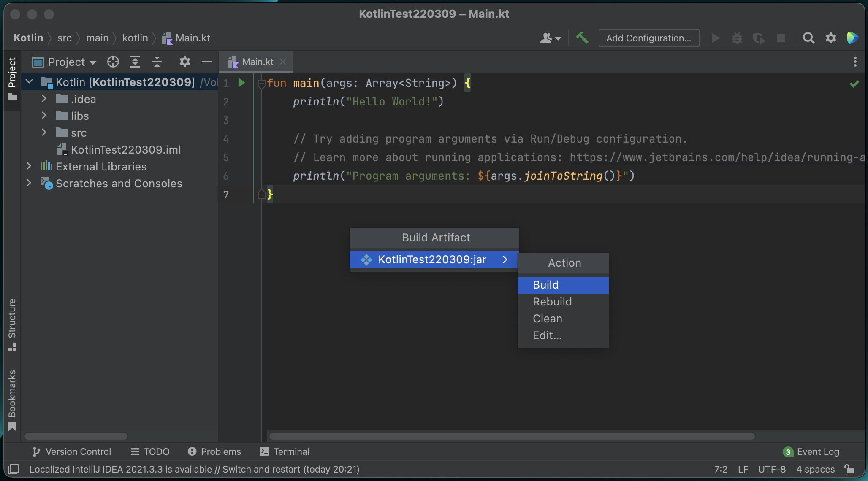Toggle the Project side tool window tab
The image size is (868, 481).
coord(12,79)
